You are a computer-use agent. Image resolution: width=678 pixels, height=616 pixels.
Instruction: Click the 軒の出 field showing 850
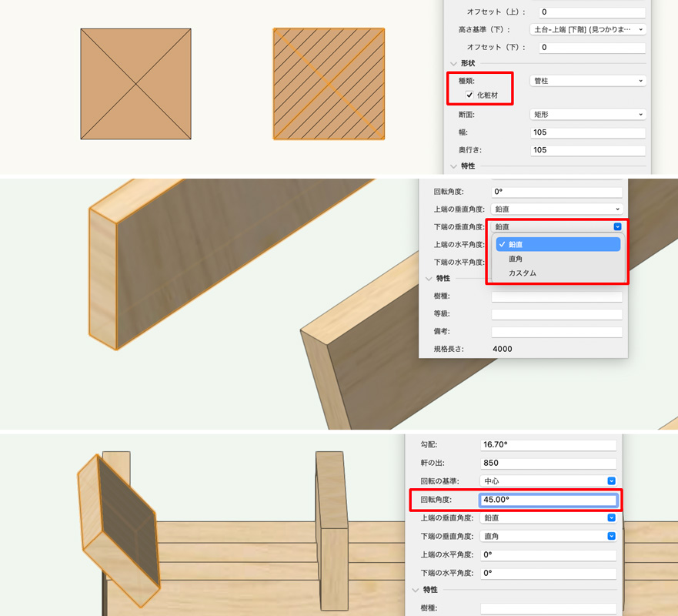point(548,464)
